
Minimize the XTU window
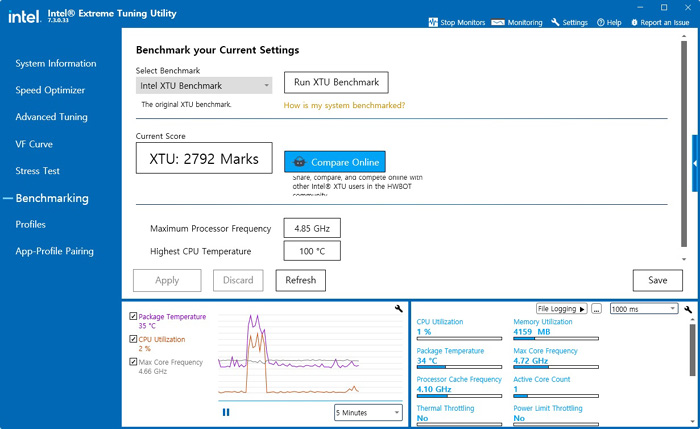coord(640,8)
